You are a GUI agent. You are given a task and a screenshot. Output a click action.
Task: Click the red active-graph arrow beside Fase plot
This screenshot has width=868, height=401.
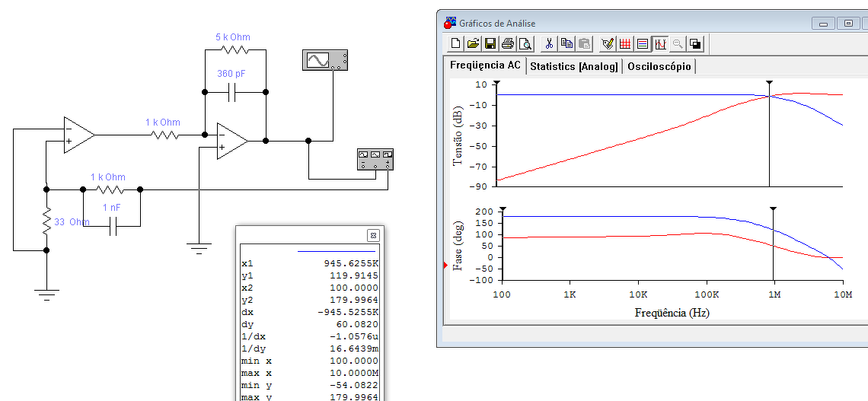(x=445, y=266)
